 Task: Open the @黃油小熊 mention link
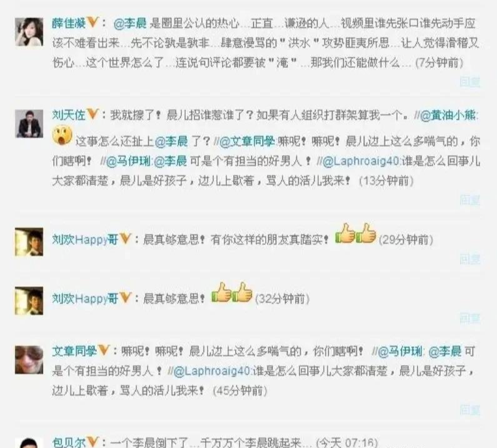coord(448,116)
